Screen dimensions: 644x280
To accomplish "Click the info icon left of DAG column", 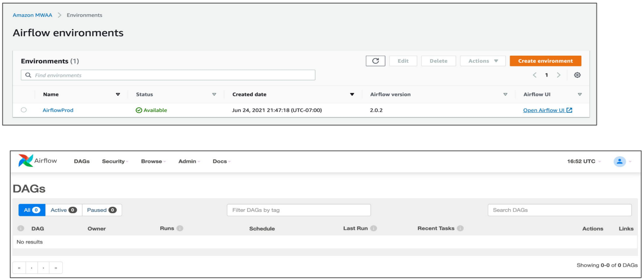I will tap(20, 228).
